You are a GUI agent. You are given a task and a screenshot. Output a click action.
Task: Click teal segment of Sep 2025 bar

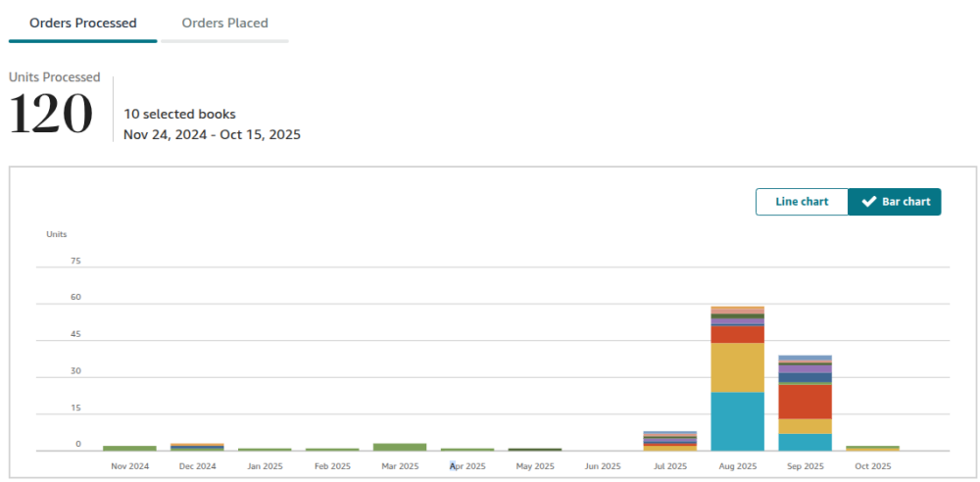click(x=805, y=442)
